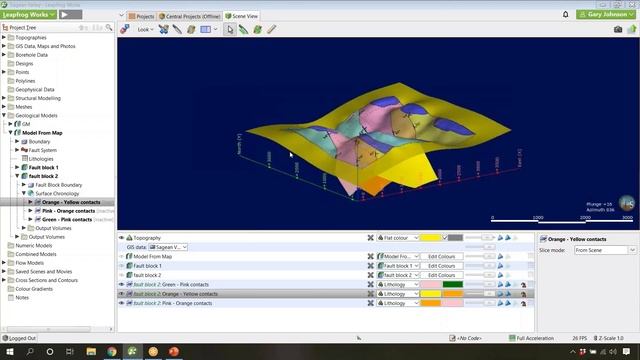Open the Leapfrog Works menu
The width and height of the screenshot is (640, 360).
pyautogui.click(x=28, y=14)
